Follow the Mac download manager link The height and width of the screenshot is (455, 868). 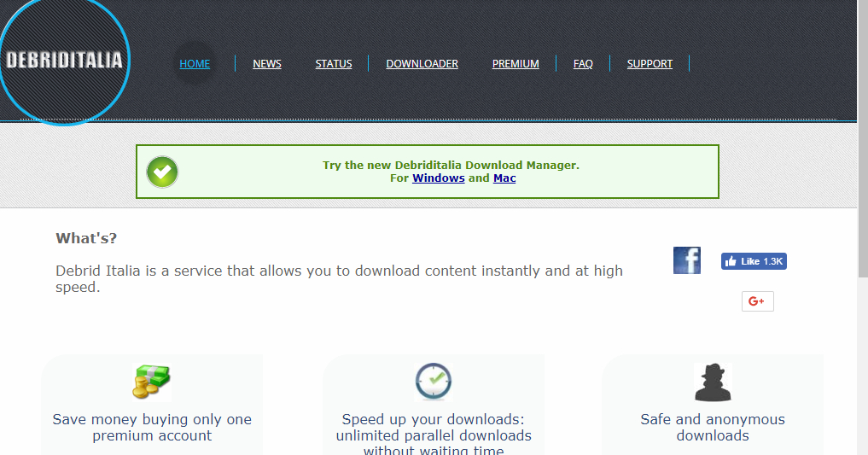[504, 178]
